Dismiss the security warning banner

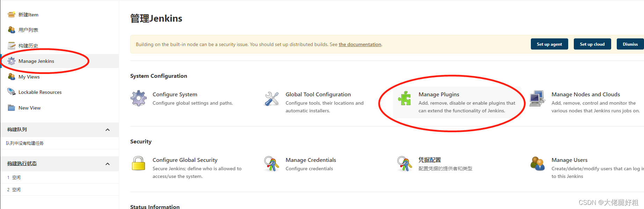(x=630, y=44)
